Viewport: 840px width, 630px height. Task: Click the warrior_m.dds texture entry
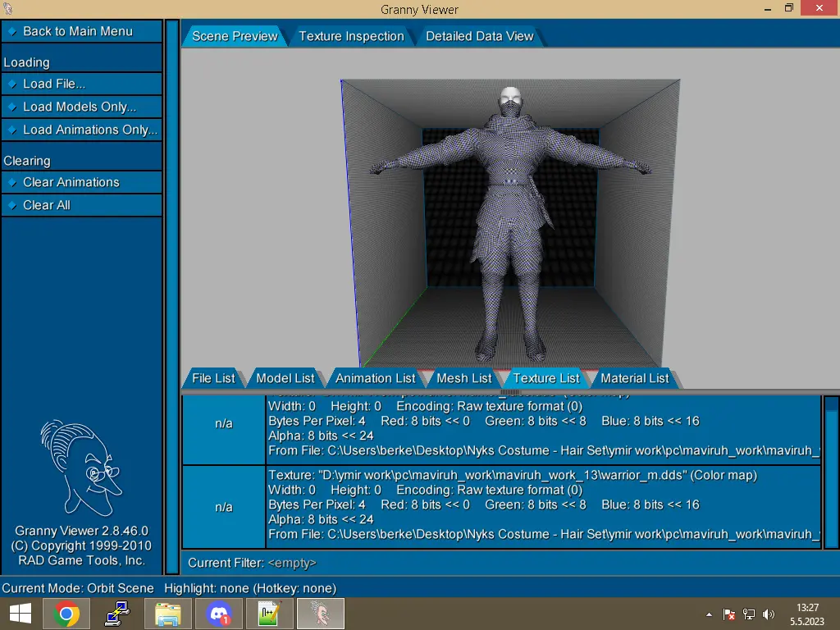click(x=543, y=506)
